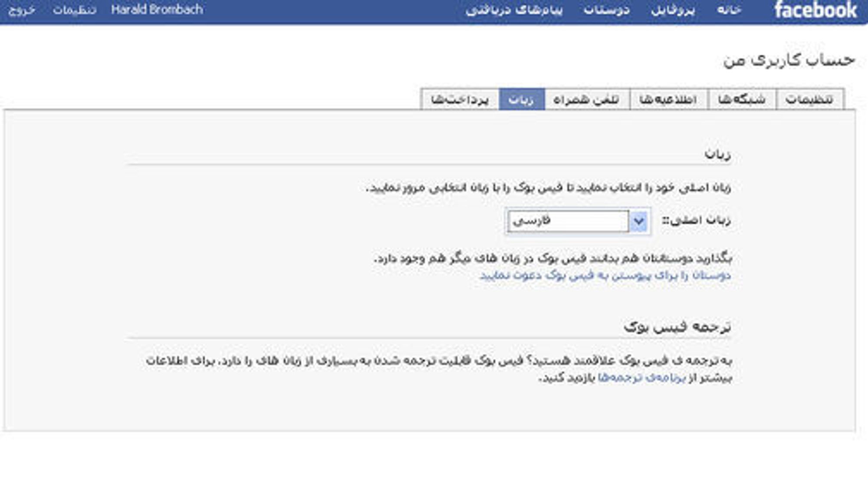Screen dimensions: 868x499
Task: Click خروج (Logout) link
Action: click(22, 10)
